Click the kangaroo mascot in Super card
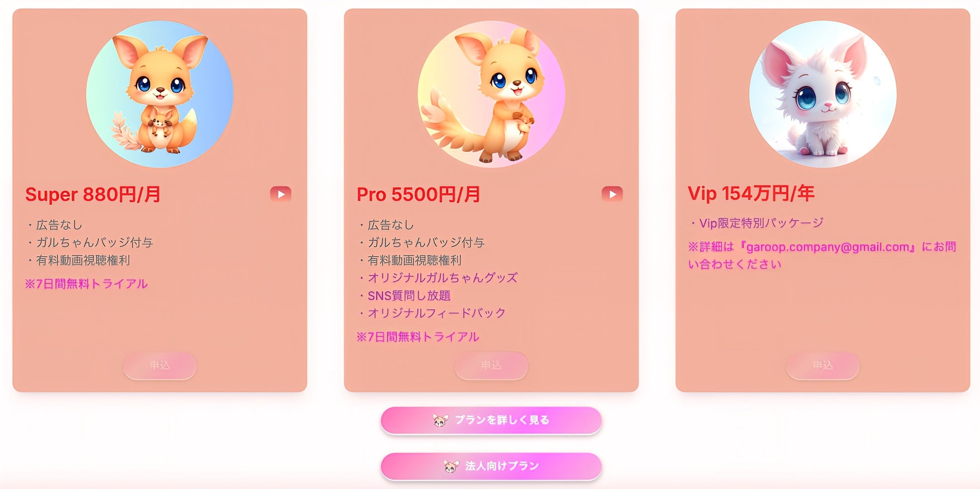Screen dimensions: 980x489 point(160,94)
